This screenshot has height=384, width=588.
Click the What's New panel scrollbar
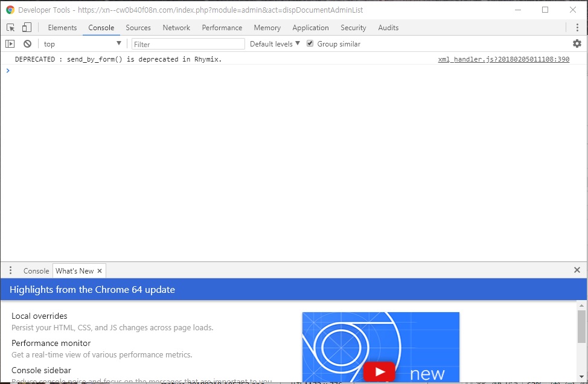pos(581,327)
